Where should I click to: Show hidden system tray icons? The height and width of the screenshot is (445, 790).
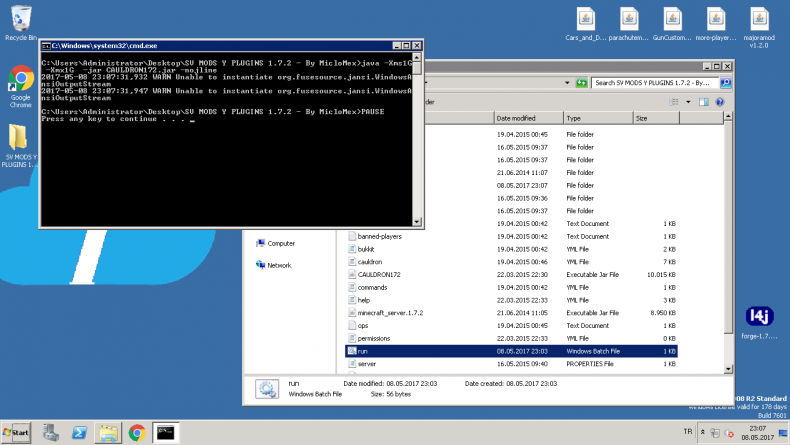702,432
